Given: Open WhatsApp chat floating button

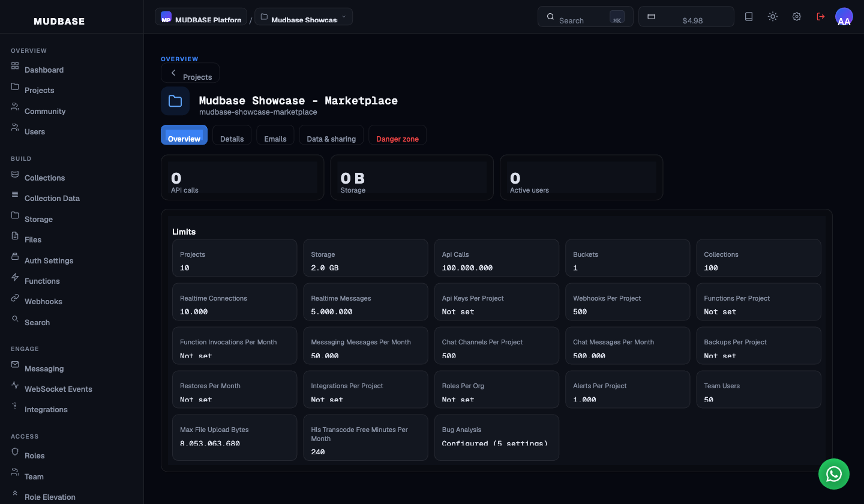Looking at the screenshot, I should click(x=834, y=474).
